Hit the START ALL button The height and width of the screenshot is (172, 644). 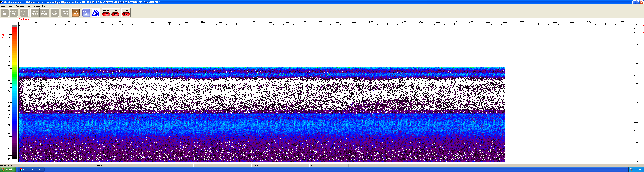pos(24,13)
